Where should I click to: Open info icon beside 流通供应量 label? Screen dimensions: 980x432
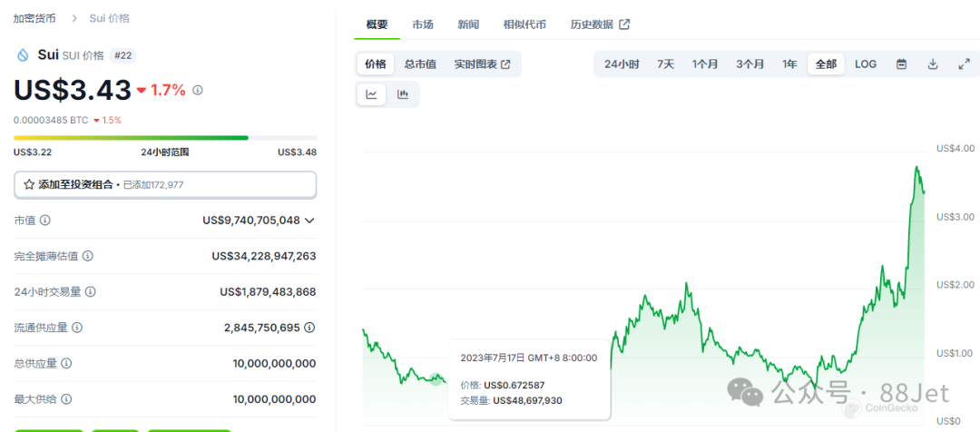pos(77,328)
